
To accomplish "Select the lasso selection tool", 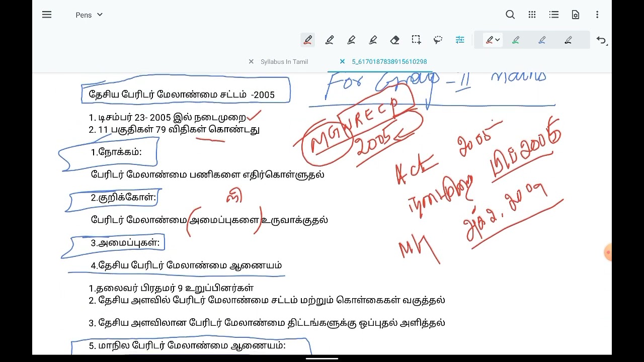I will pos(438,40).
